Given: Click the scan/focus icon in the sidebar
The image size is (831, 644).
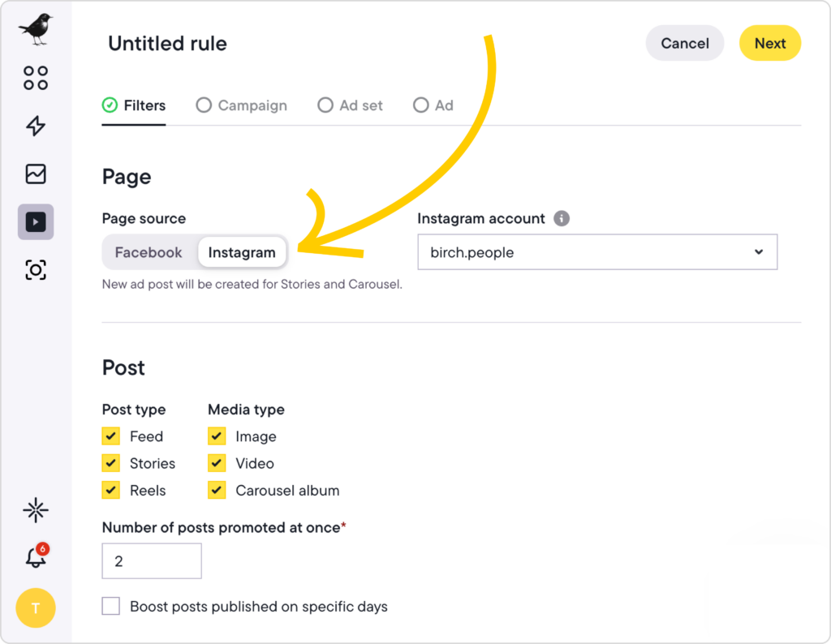Looking at the screenshot, I should tap(34, 269).
